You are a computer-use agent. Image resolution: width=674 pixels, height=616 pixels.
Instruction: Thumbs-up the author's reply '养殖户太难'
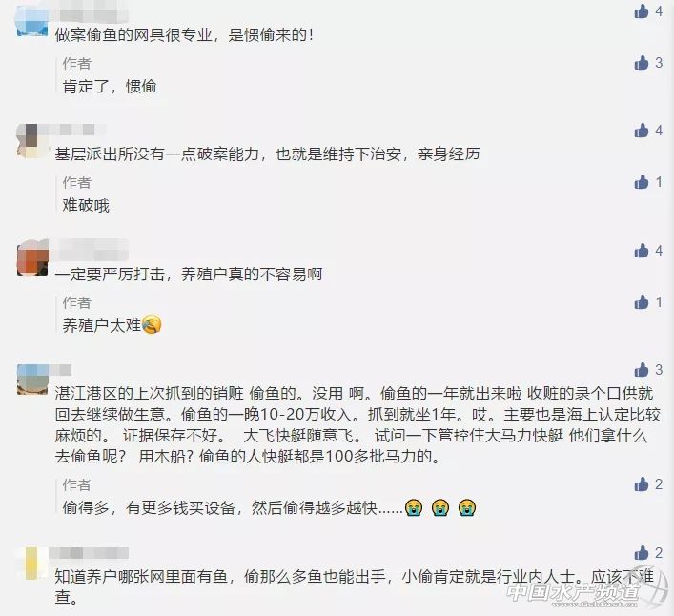coord(641,302)
